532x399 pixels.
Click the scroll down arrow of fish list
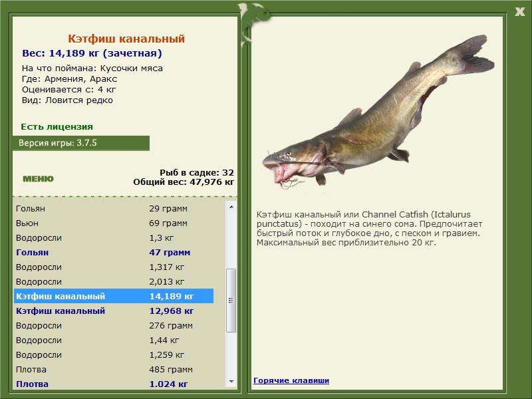pos(231,381)
